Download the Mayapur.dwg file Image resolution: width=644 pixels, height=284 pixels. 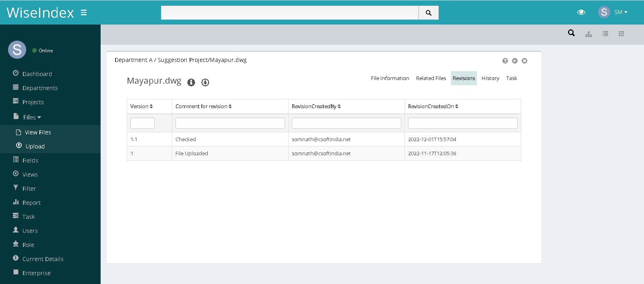pos(205,82)
